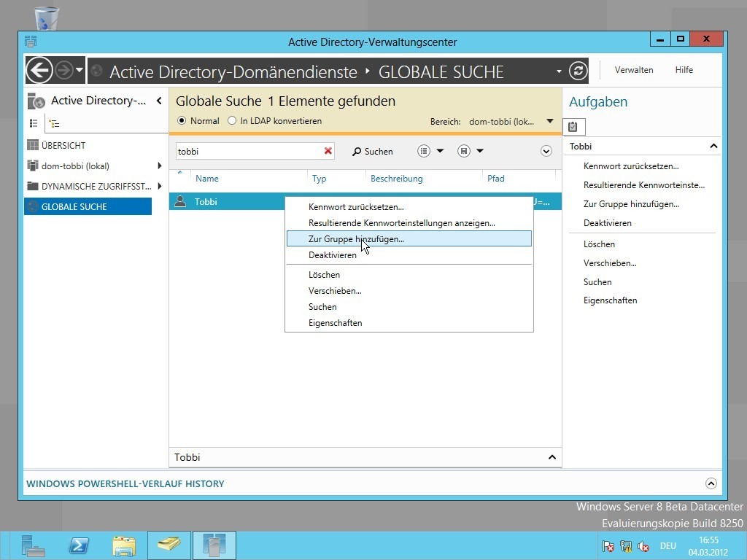Switch navigation pane to tree view

(54, 124)
